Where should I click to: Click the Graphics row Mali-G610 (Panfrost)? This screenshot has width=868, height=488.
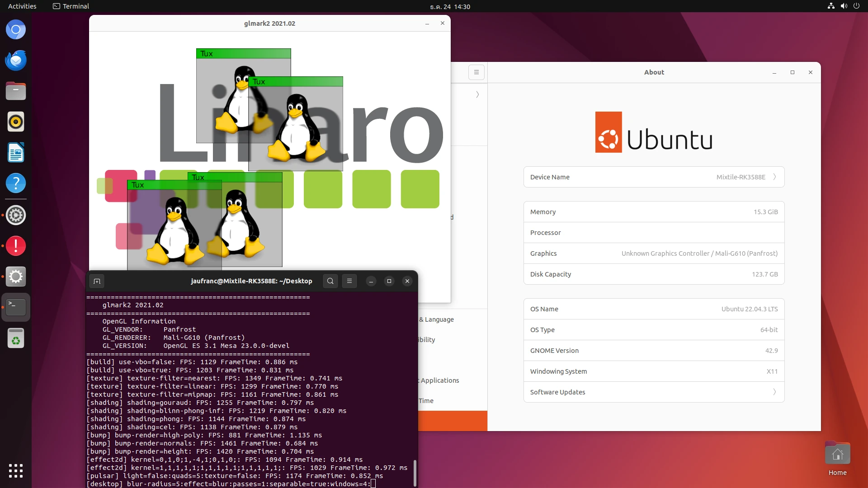[x=654, y=253]
